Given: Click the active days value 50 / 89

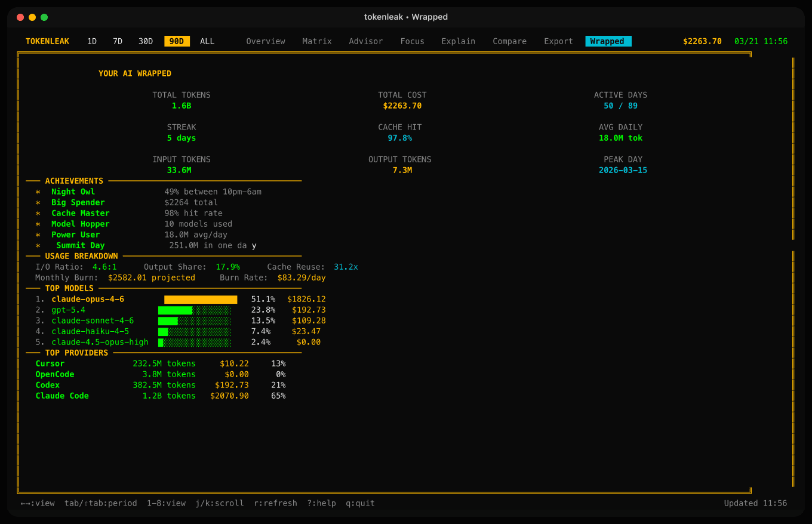Looking at the screenshot, I should click(621, 106).
